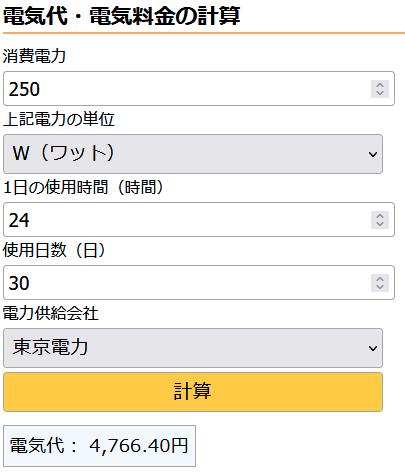The height and width of the screenshot is (474, 405).
Task: Increment 使用日数 using the up arrow
Action: (x=380, y=279)
